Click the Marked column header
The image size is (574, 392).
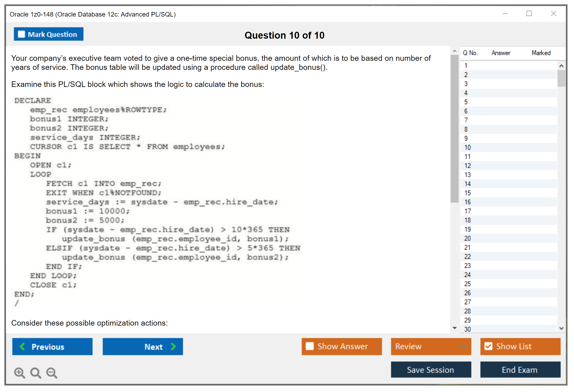click(x=541, y=53)
